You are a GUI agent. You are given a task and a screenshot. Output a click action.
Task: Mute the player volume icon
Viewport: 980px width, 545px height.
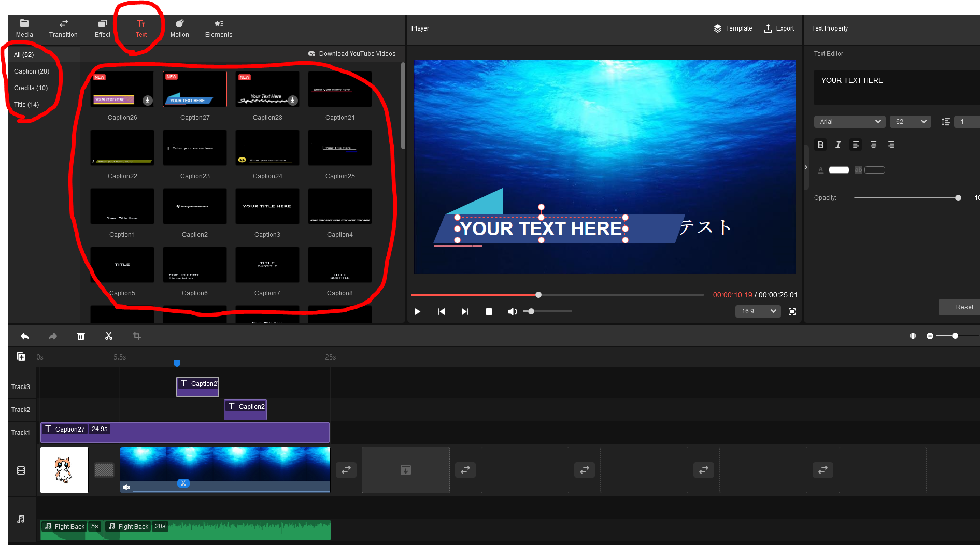513,311
